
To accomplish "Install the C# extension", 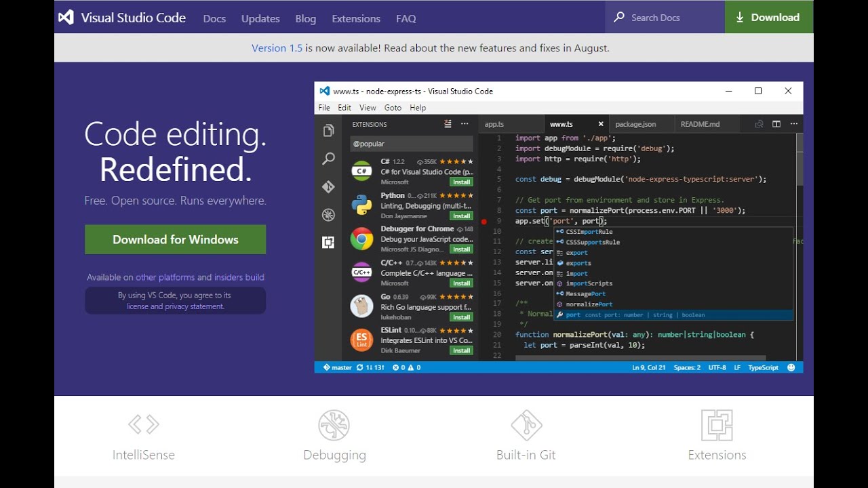I will tap(462, 182).
